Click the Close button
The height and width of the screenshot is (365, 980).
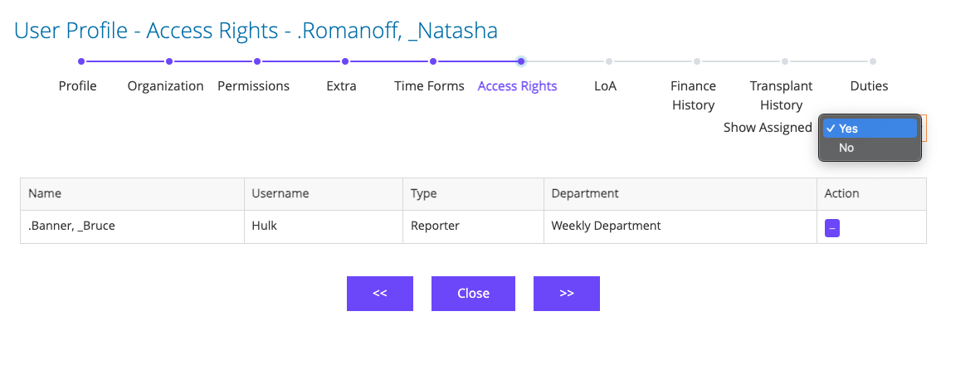(x=473, y=293)
